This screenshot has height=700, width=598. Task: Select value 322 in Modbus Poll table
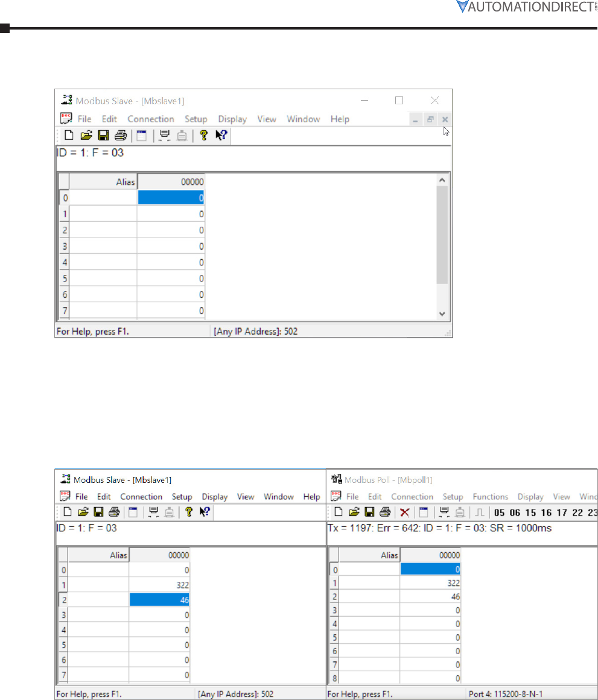(430, 583)
